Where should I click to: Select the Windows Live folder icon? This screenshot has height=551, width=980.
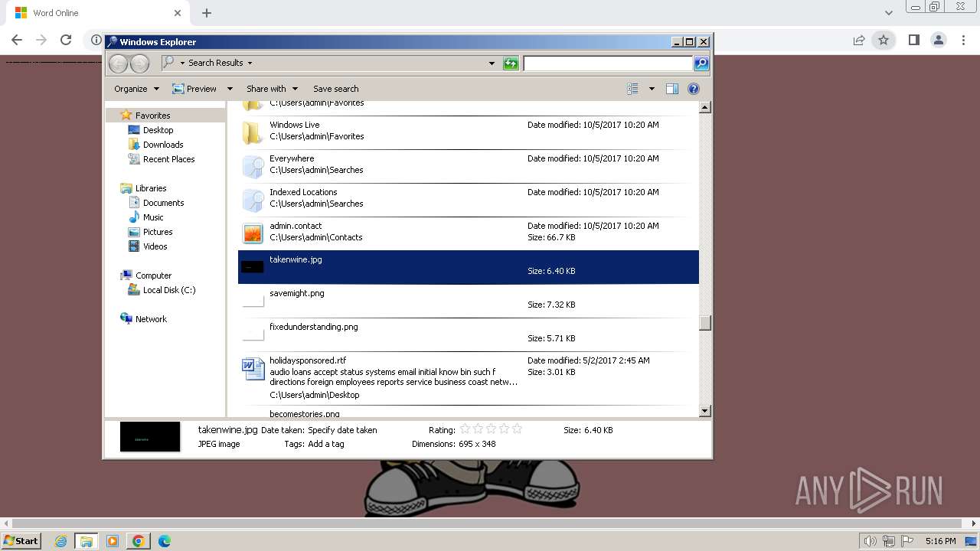coord(253,132)
